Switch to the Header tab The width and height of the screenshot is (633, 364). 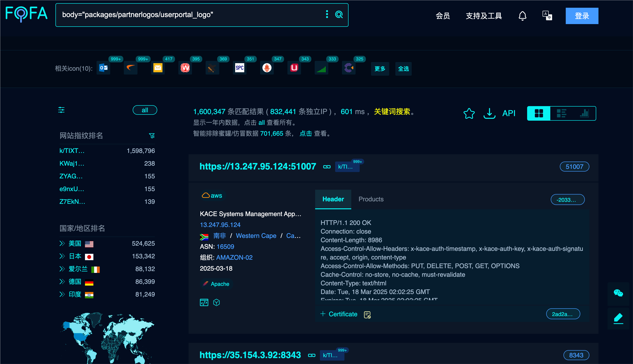click(333, 199)
